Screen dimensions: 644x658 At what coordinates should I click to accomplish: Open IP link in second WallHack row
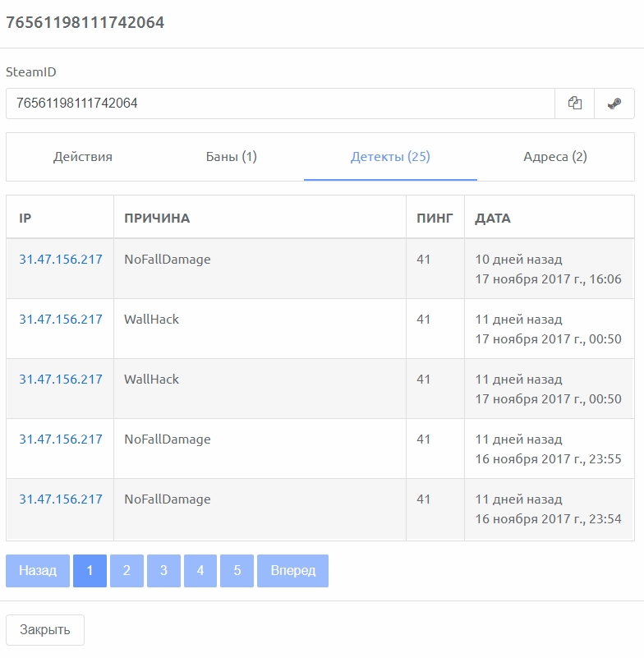[61, 380]
